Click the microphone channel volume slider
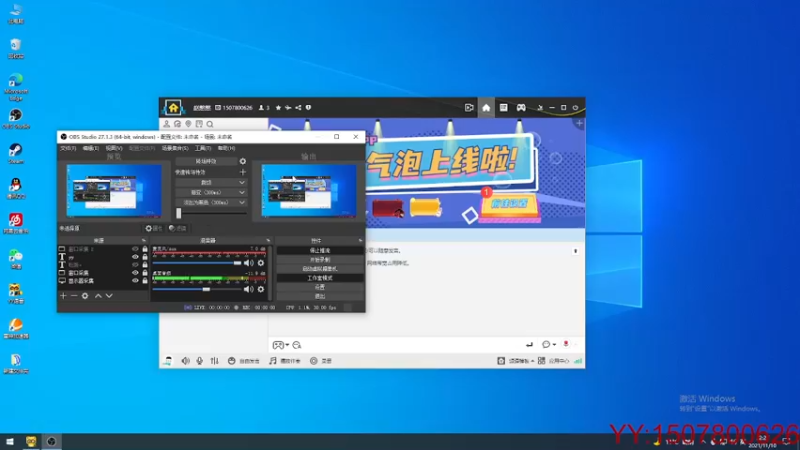 click(x=197, y=263)
